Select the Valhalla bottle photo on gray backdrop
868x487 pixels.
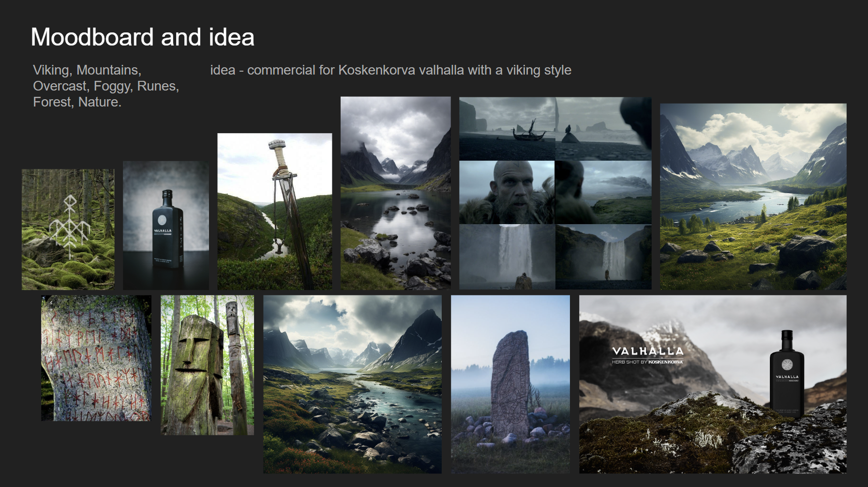coord(166,226)
